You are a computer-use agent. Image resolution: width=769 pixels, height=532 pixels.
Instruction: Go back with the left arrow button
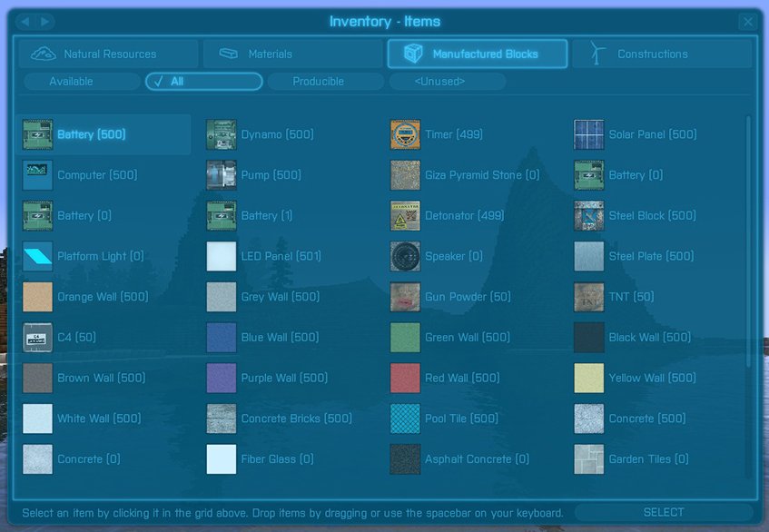point(25,22)
